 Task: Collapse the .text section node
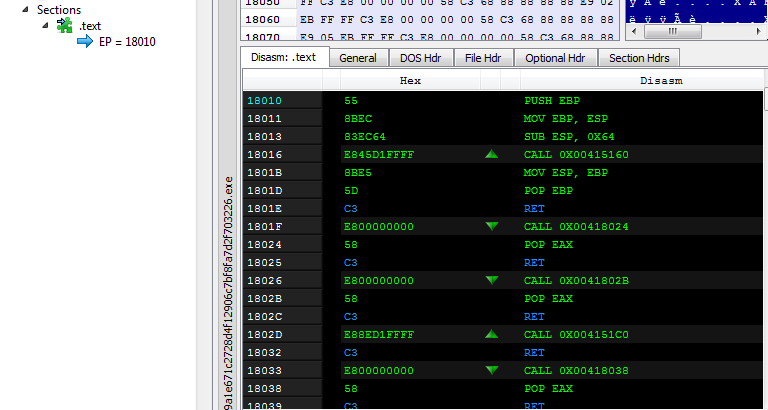pyautogui.click(x=46, y=25)
